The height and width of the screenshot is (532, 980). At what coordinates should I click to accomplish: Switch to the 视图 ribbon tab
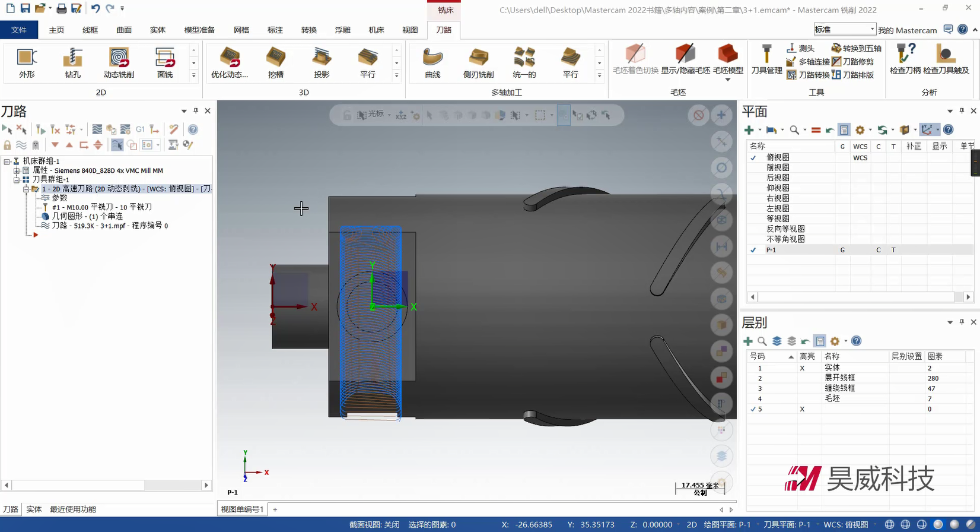click(410, 30)
